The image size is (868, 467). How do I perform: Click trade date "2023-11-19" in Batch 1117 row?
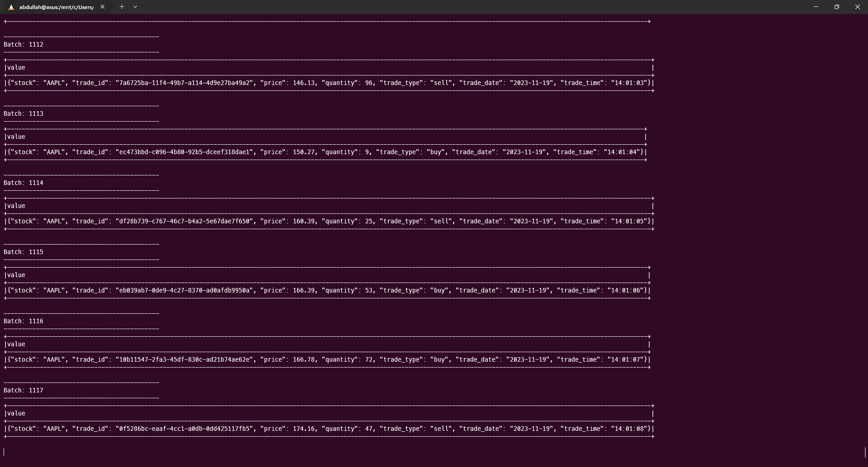point(532,429)
